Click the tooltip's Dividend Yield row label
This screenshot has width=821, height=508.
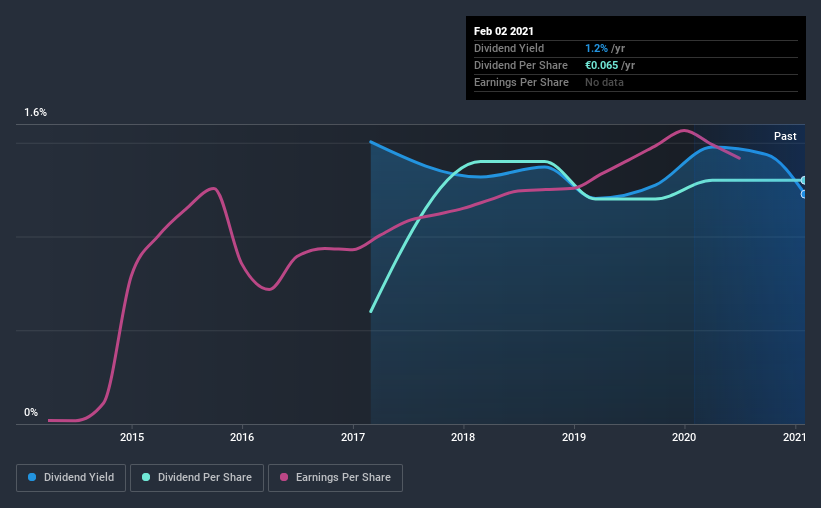pyautogui.click(x=509, y=48)
